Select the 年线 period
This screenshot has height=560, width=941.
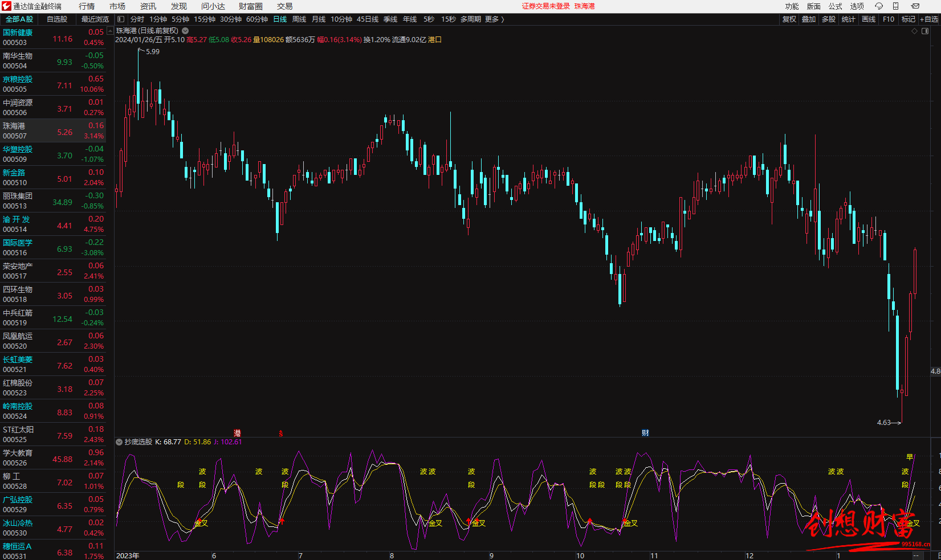point(410,19)
